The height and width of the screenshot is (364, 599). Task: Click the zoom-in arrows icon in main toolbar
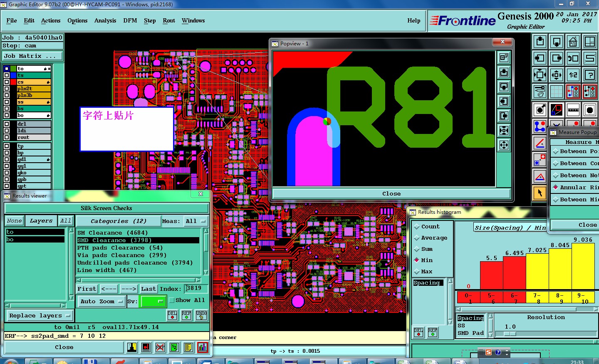[540, 75]
